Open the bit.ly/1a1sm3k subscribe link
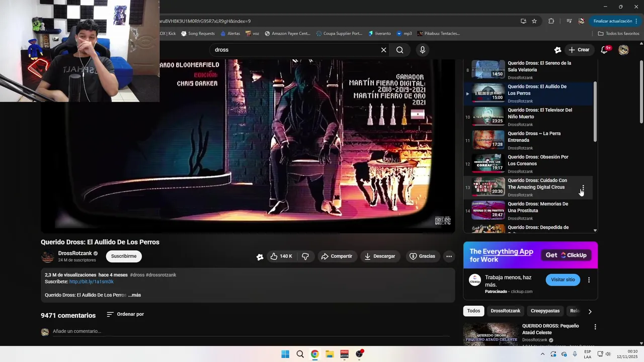Viewport: 644px width, 362px height. pos(92,282)
